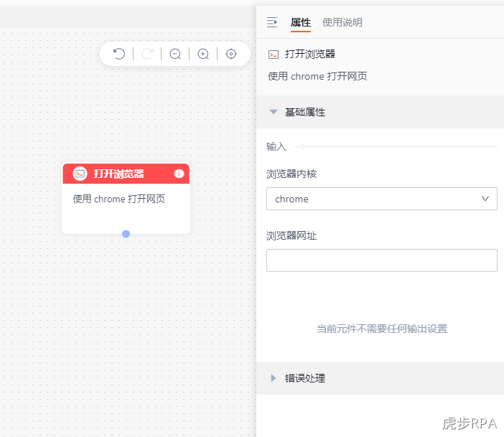
Task: Expand the 错误处理 section
Action: click(381, 378)
